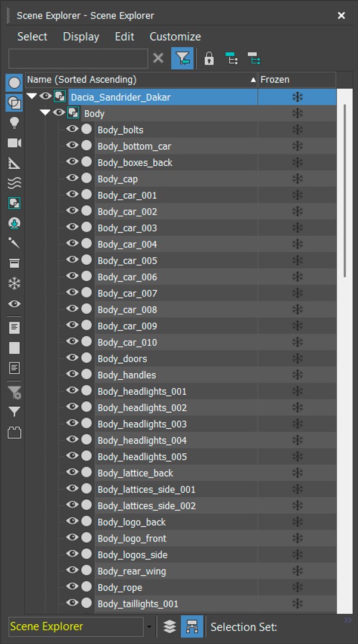Close the Scene Explorer panel
This screenshot has height=644, width=358.
[341, 16]
